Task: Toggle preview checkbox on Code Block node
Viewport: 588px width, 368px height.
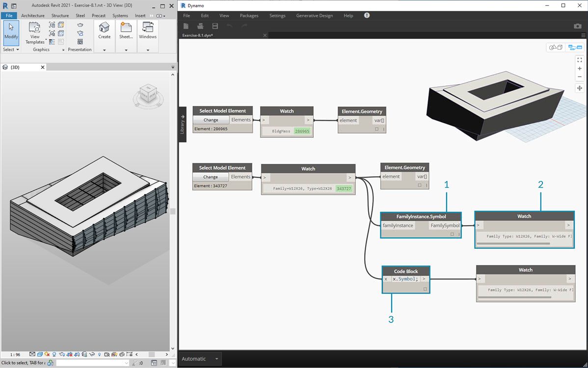Action: pyautogui.click(x=425, y=289)
